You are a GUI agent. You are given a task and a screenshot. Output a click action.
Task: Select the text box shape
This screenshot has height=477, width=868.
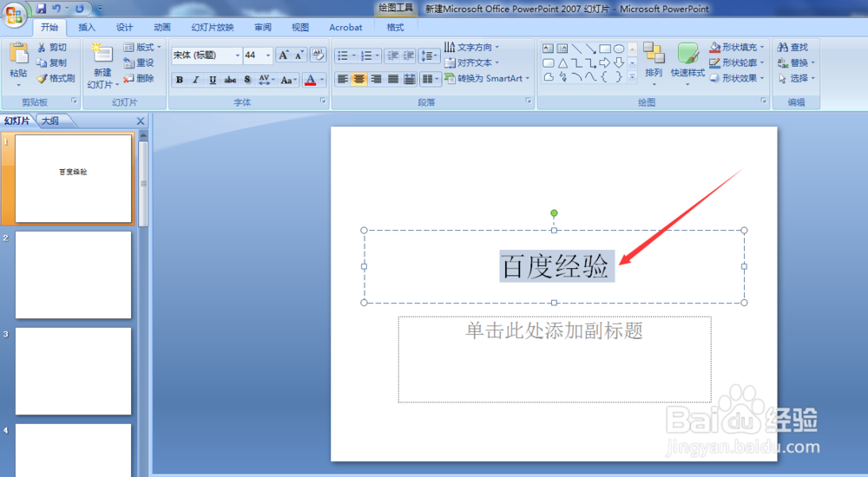tap(548, 49)
